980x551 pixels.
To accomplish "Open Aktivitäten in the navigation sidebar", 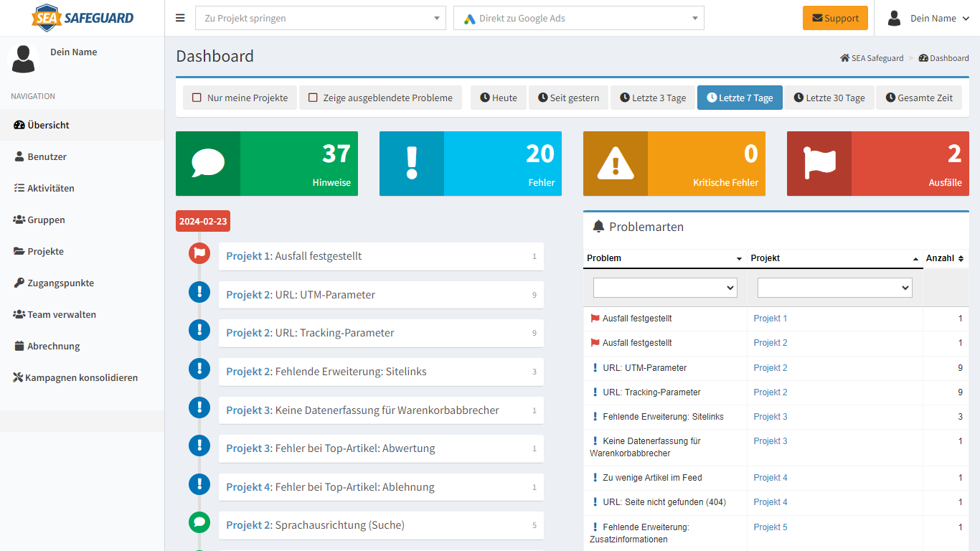I will coord(50,188).
